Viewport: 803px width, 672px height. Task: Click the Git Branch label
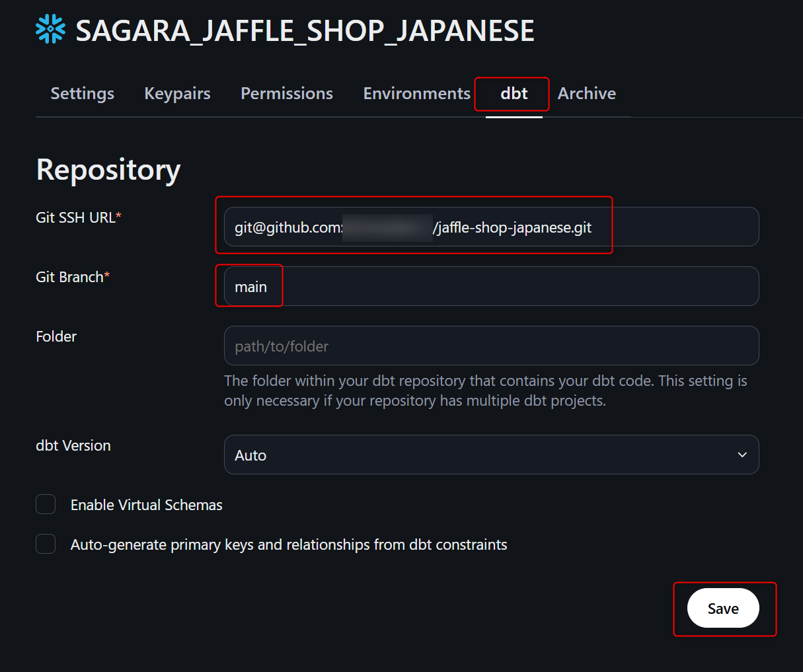(73, 277)
